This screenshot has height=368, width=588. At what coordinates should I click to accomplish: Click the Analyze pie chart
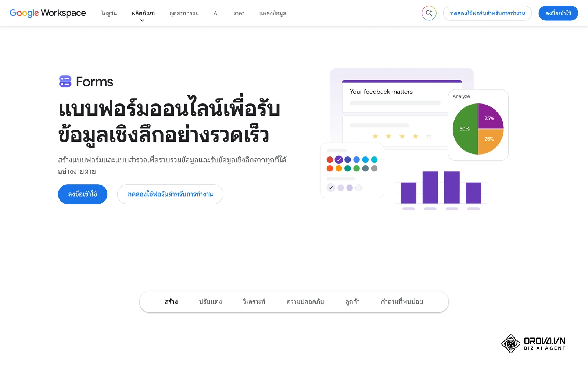click(478, 129)
